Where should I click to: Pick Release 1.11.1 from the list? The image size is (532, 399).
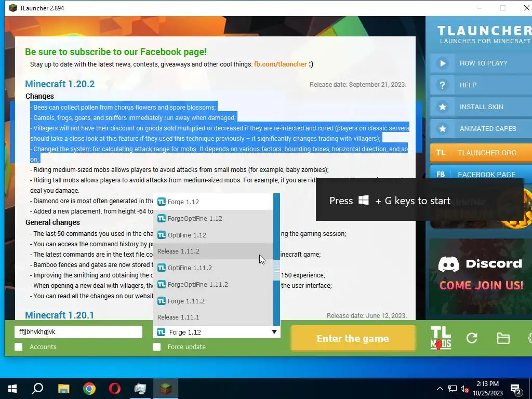point(213,317)
